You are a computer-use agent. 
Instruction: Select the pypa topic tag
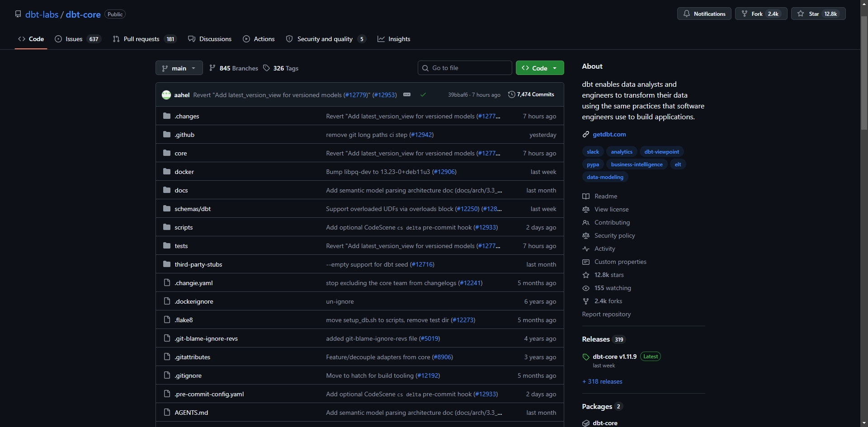[x=593, y=164]
